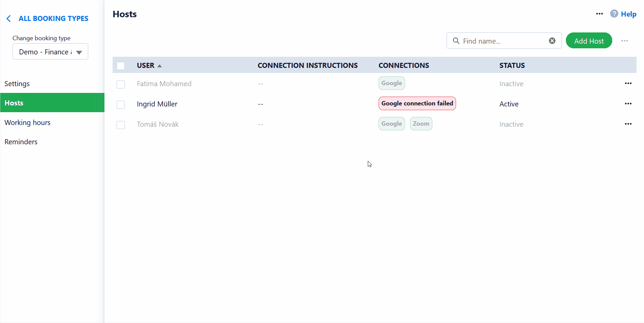Open row actions for Fatima Mohamed
This screenshot has height=323, width=644.
pos(628,83)
